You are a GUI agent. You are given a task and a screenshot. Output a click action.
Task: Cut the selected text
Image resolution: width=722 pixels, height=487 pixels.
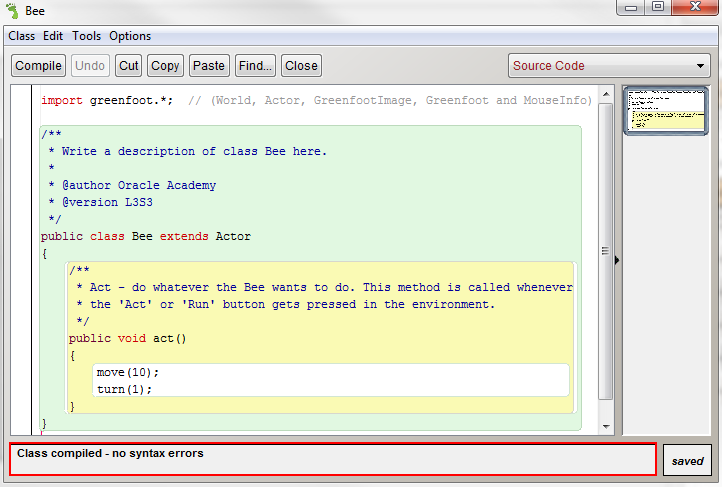[x=128, y=66]
